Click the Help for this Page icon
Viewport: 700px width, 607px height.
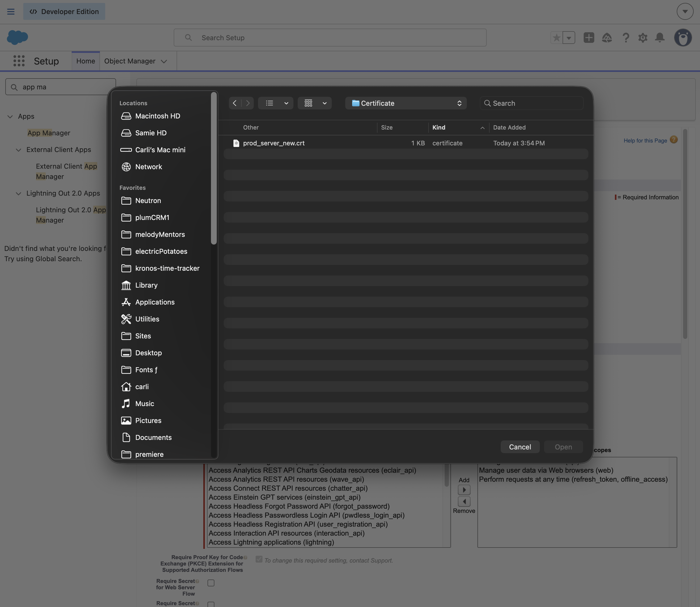[x=674, y=140]
